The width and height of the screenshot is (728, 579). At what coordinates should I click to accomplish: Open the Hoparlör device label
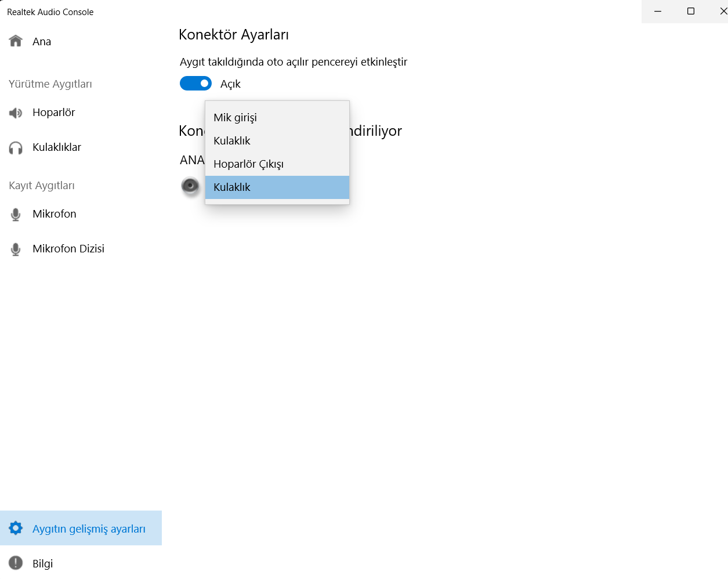click(54, 113)
